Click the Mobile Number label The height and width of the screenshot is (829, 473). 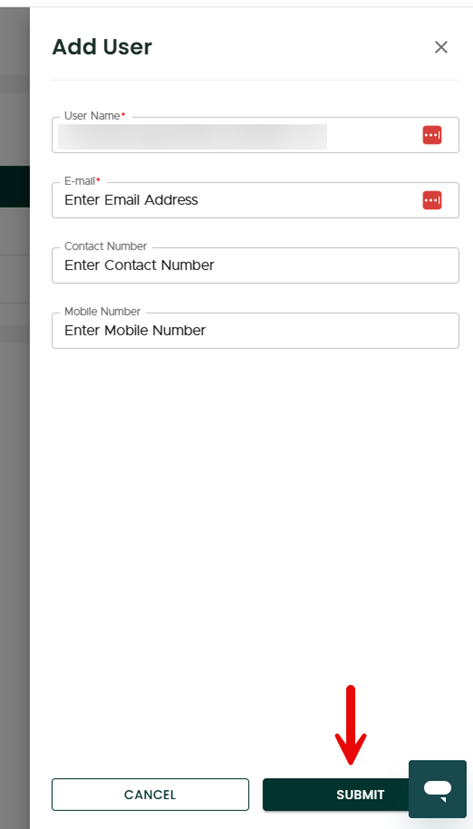click(x=103, y=311)
